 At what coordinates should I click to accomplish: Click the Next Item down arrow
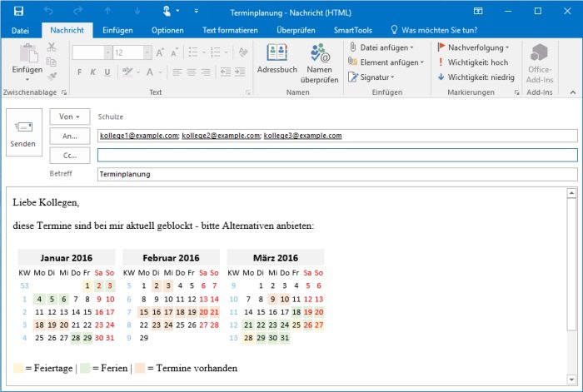pyautogui.click(x=137, y=11)
